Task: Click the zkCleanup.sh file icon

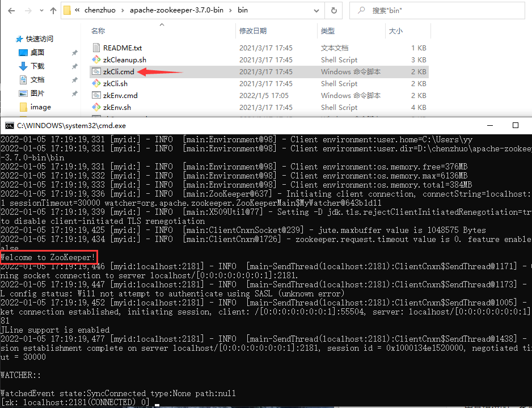Action: 96,60
